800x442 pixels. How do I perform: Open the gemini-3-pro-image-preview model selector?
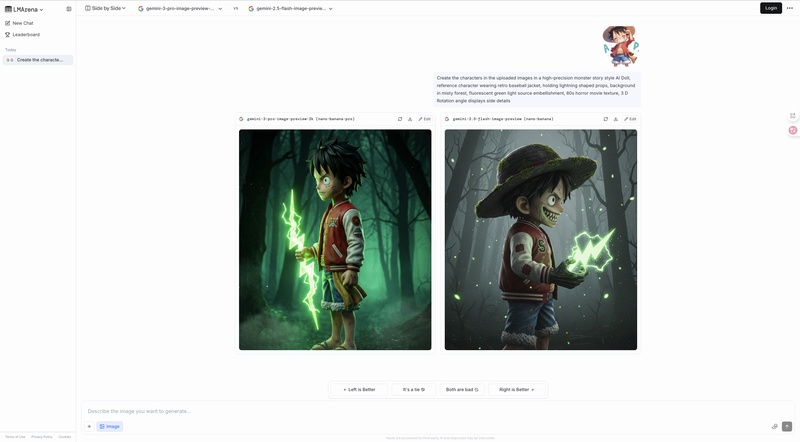180,9
